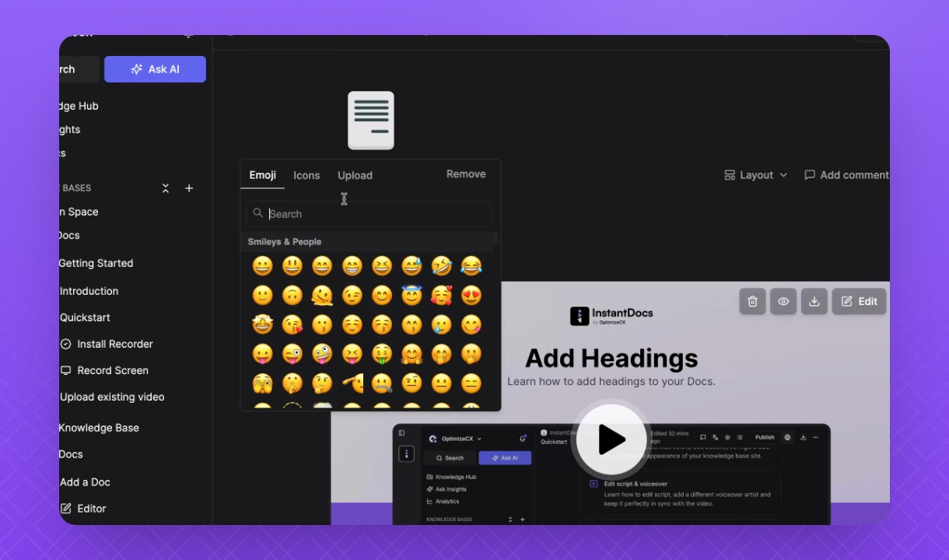The image size is (949, 560).
Task: Click Publish in the video preview
Action: [765, 437]
